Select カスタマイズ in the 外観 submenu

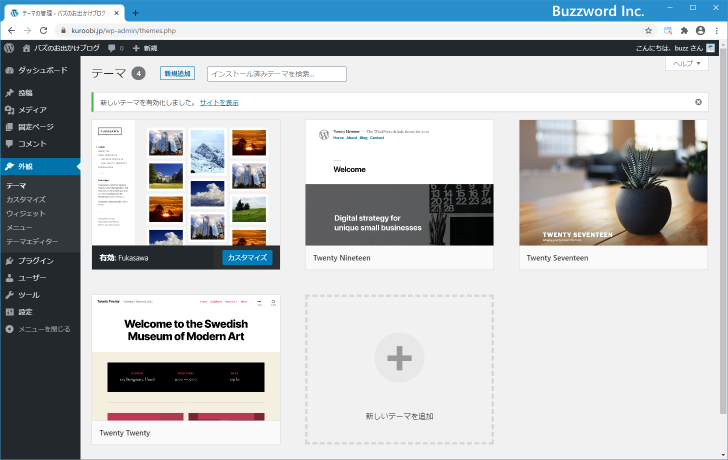[x=26, y=200]
